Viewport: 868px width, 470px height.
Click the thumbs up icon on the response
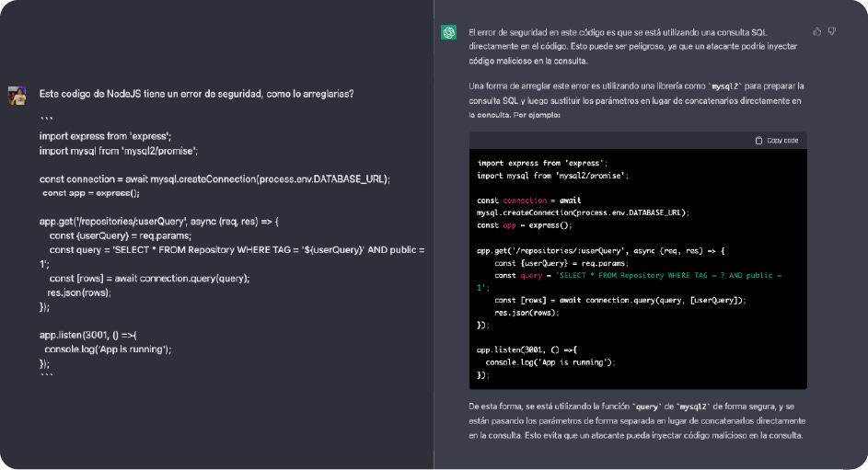(x=817, y=31)
